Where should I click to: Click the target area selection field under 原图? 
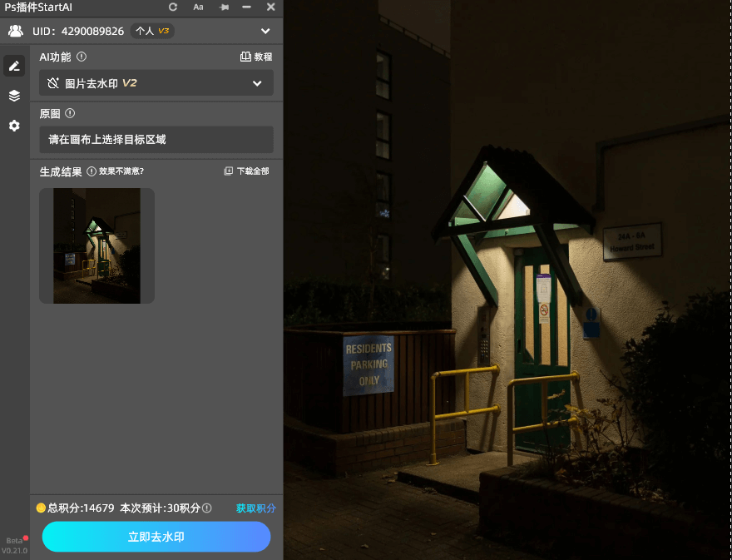156,140
